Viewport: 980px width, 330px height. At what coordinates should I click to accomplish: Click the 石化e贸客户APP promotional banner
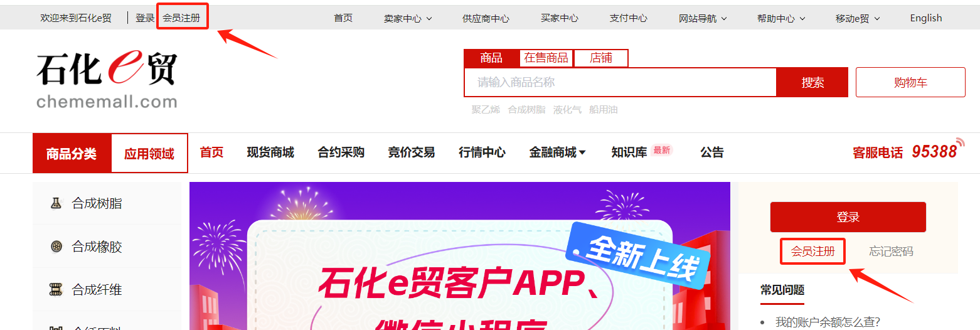(x=460, y=256)
